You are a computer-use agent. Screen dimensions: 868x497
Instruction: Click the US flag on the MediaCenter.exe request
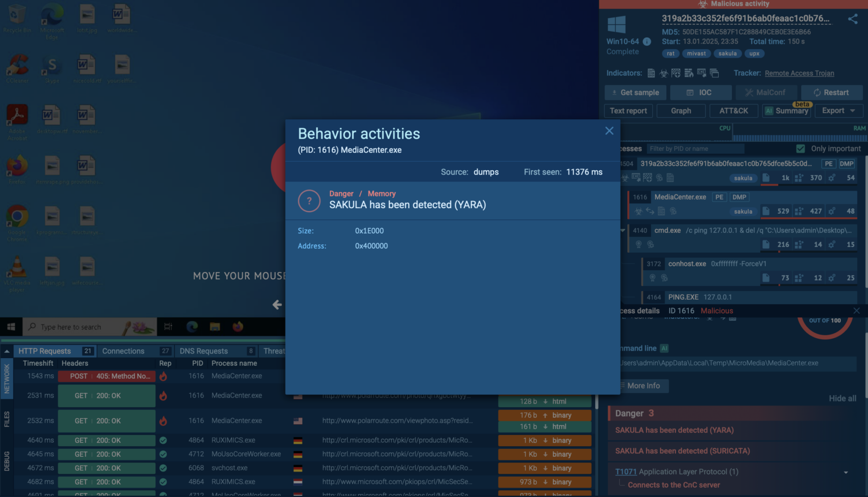298,420
